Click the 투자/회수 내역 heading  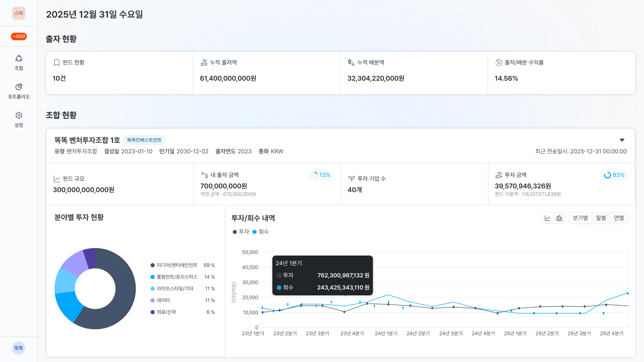point(253,218)
